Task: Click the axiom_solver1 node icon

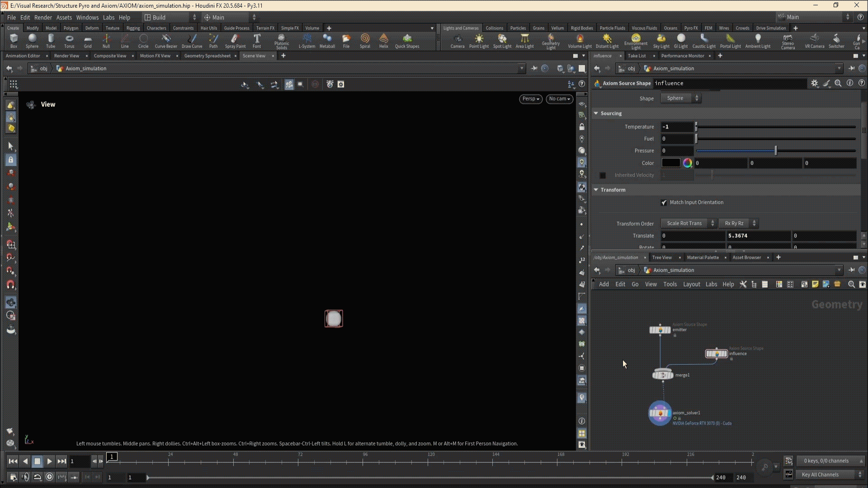Action: tap(660, 413)
